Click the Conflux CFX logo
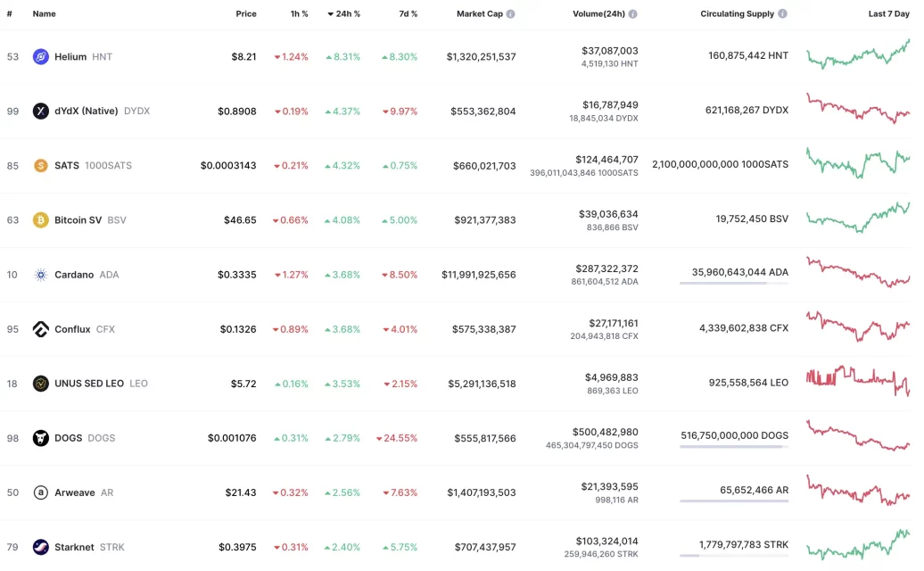Screen dimensions: 924x571 (x=39, y=329)
